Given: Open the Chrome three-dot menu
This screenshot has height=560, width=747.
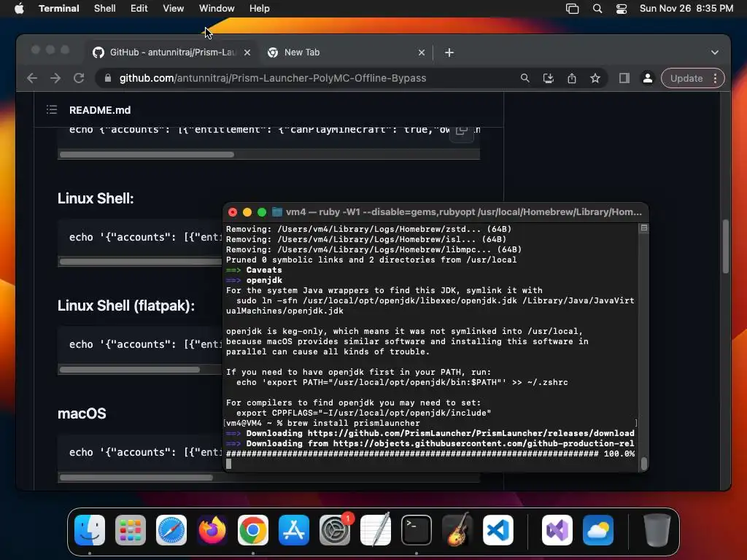Looking at the screenshot, I should (715, 78).
